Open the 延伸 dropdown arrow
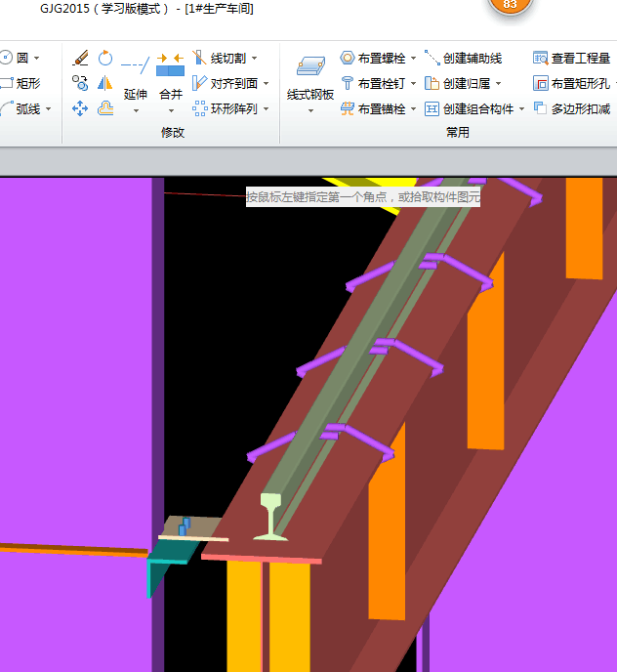Viewport: 617px width, 672px height. (136, 110)
